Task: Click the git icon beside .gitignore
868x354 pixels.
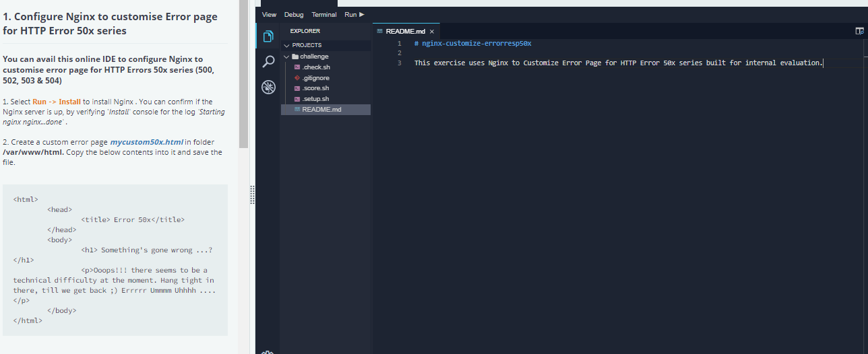Action: (x=297, y=78)
